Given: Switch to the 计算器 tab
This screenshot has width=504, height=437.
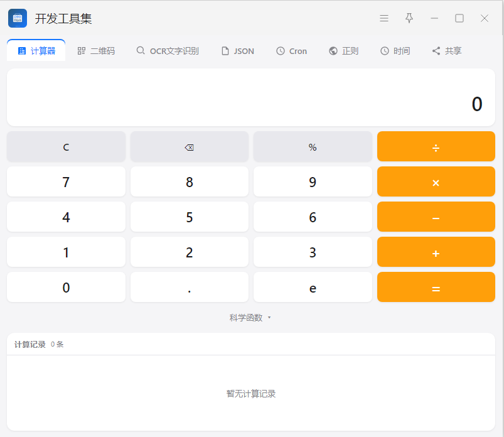Looking at the screenshot, I should click(x=36, y=51).
